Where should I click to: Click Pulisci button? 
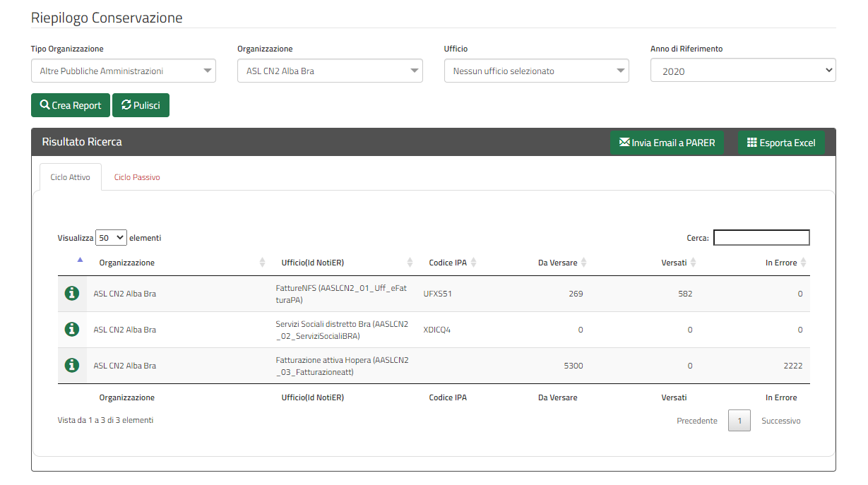[x=141, y=105]
